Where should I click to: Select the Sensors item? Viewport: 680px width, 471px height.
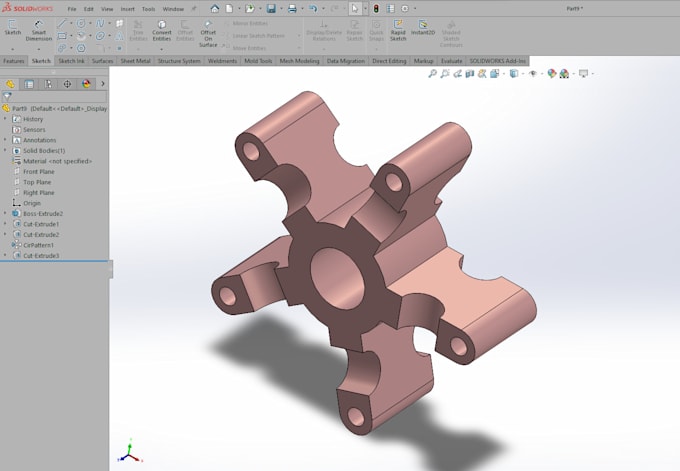(29, 130)
